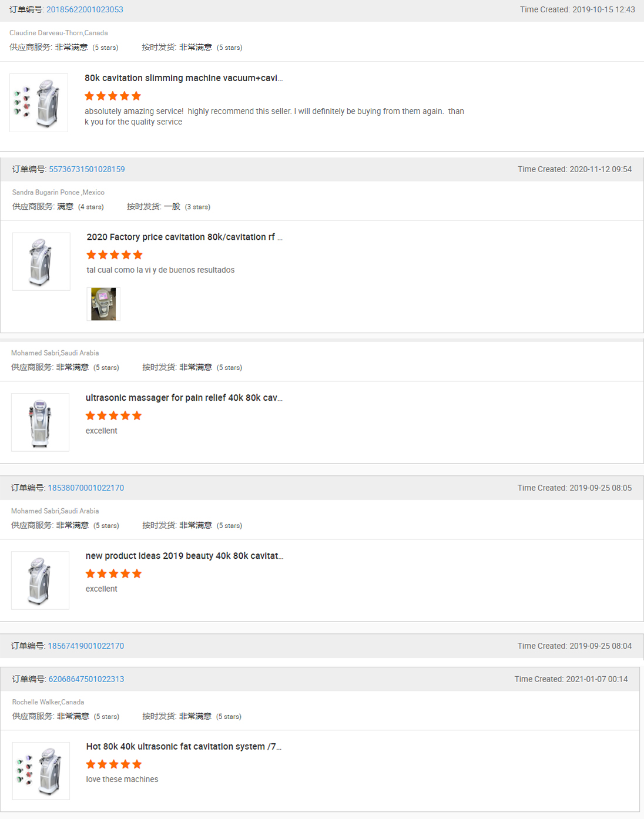Open ultrasonic massager for pain relief title
Viewport: 644px width, 819px height.
(184, 398)
